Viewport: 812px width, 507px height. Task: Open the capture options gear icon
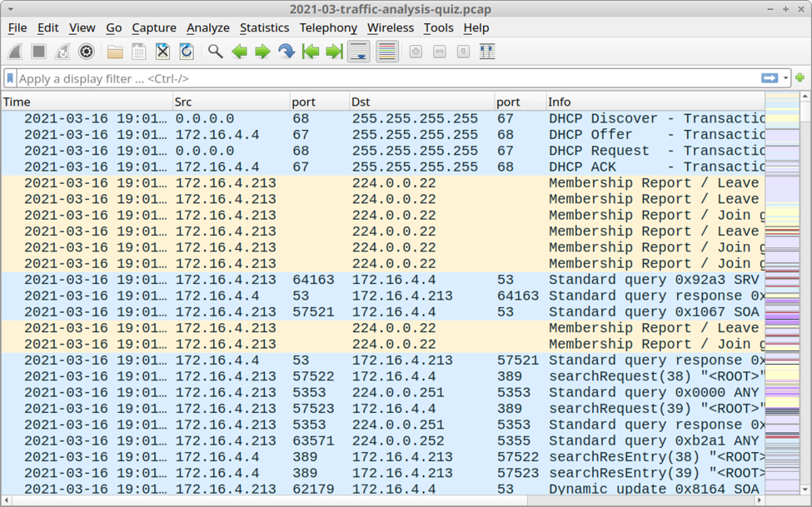click(86, 52)
